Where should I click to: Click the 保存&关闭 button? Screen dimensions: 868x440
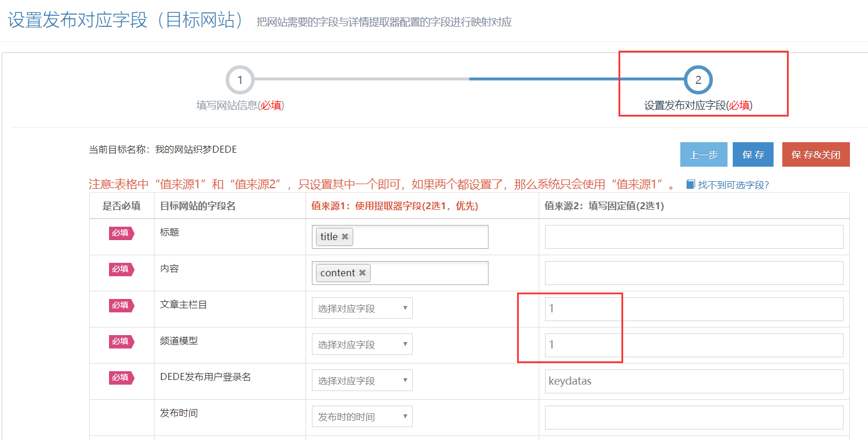[816, 154]
